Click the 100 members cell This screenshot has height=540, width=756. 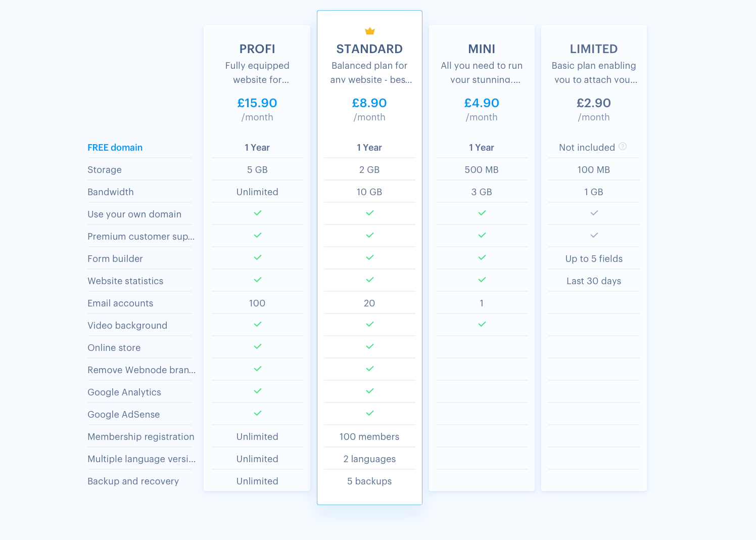(x=369, y=437)
